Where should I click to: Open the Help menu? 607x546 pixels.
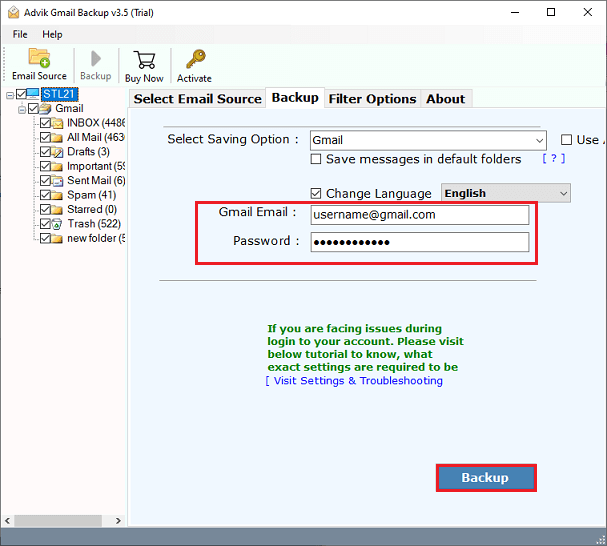52,34
